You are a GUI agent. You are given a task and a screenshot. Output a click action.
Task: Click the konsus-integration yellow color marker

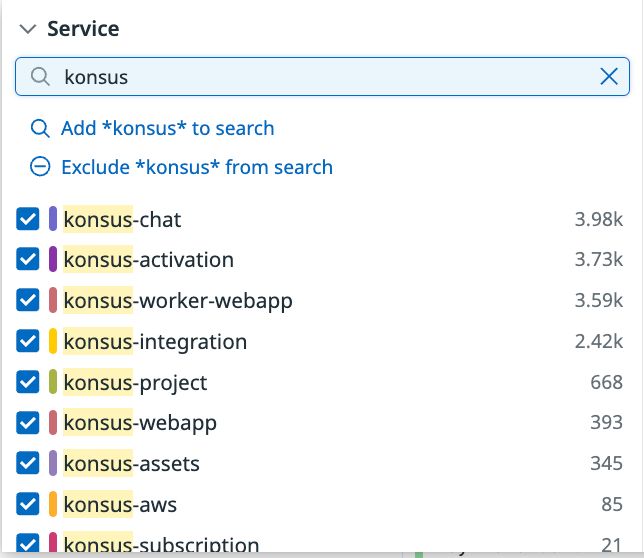tap(53, 341)
